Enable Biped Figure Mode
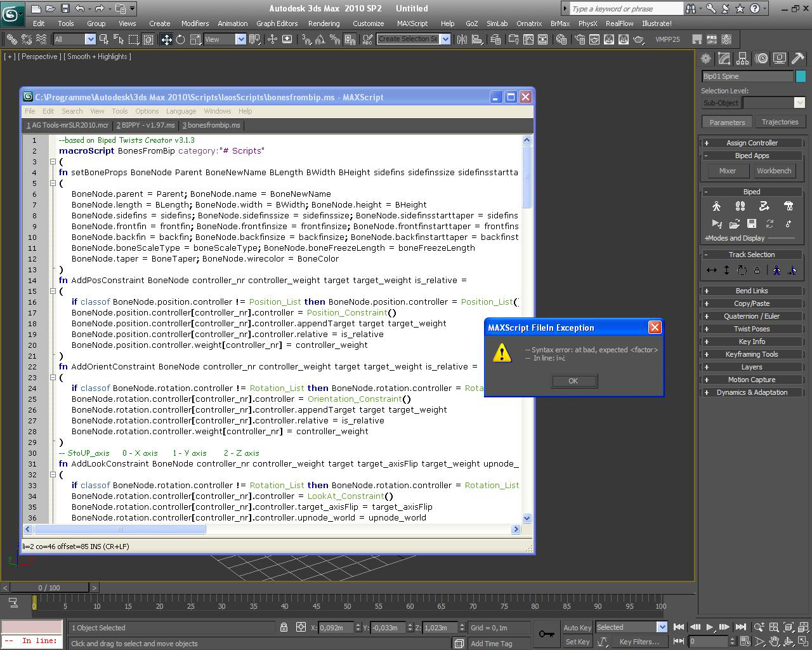The width and height of the screenshot is (812, 650). pyautogui.click(x=716, y=206)
